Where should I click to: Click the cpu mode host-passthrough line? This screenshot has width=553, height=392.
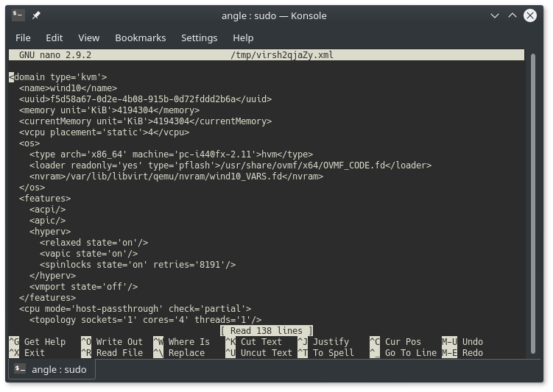coord(135,309)
